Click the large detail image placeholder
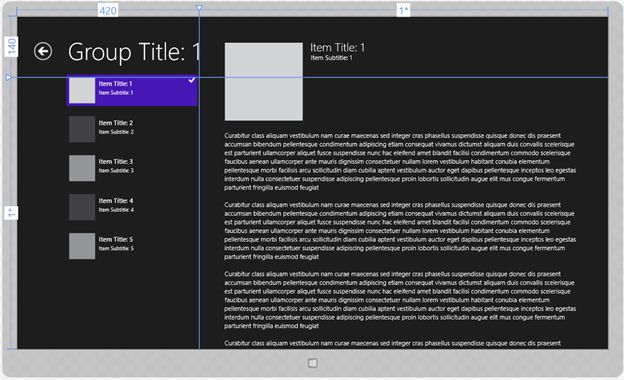The image size is (624, 380). (263, 82)
